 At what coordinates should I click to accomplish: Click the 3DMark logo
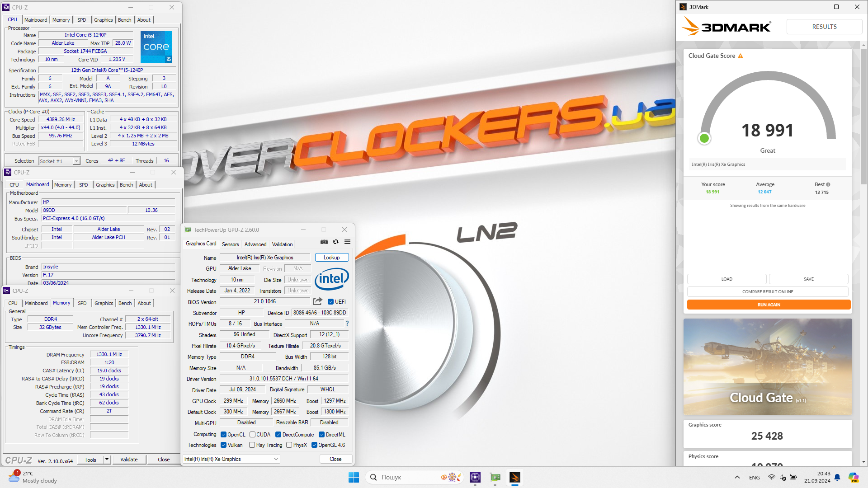(726, 27)
